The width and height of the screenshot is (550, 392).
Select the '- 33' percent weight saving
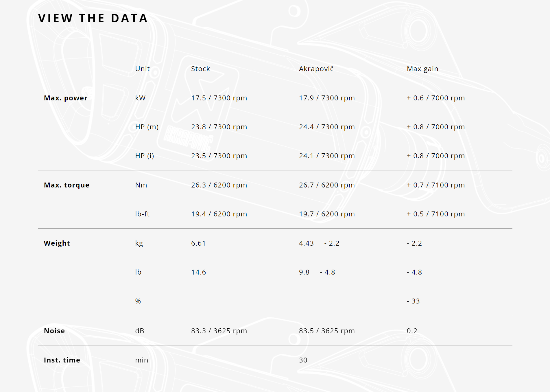413,301
